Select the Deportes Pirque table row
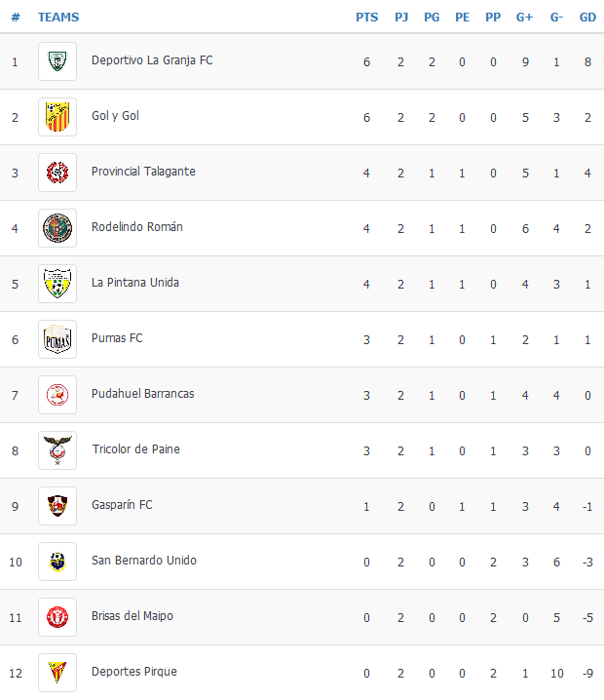The image size is (604, 700). [302, 673]
